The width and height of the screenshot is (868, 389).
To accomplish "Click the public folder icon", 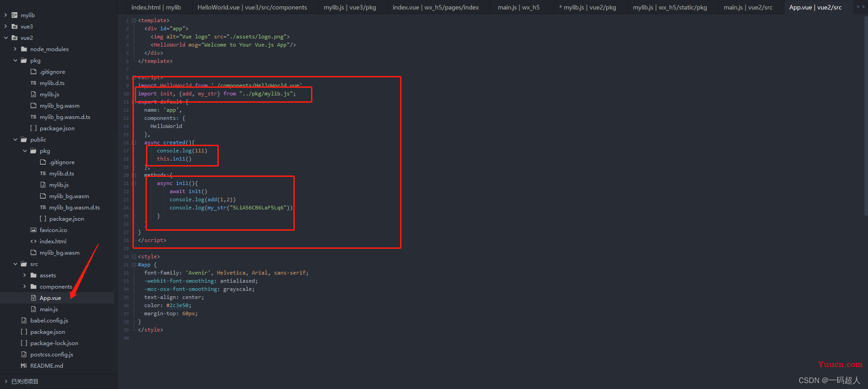I will [24, 139].
